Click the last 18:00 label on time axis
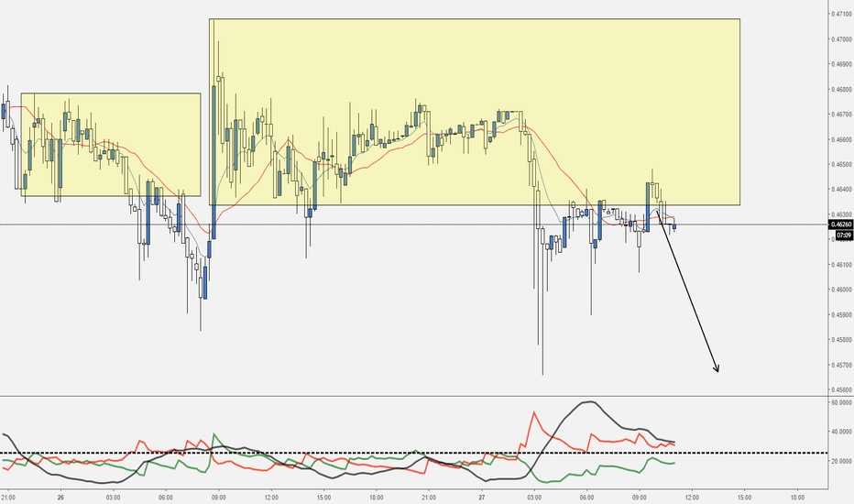854x504 pixels. pos(797,498)
